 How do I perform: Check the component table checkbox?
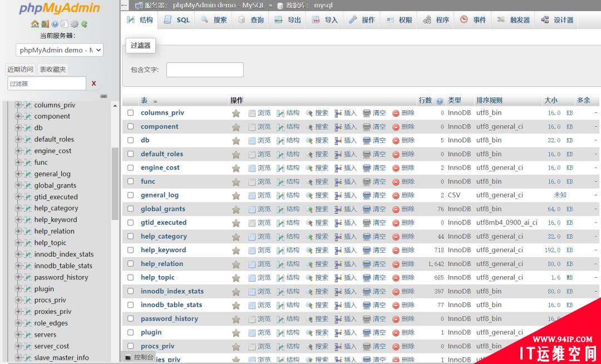coord(131,126)
